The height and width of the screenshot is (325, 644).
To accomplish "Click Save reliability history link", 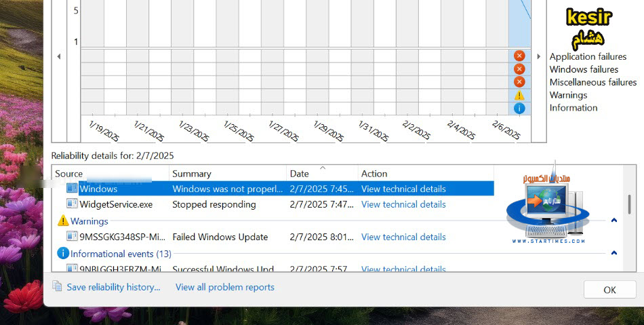I will 113,287.
